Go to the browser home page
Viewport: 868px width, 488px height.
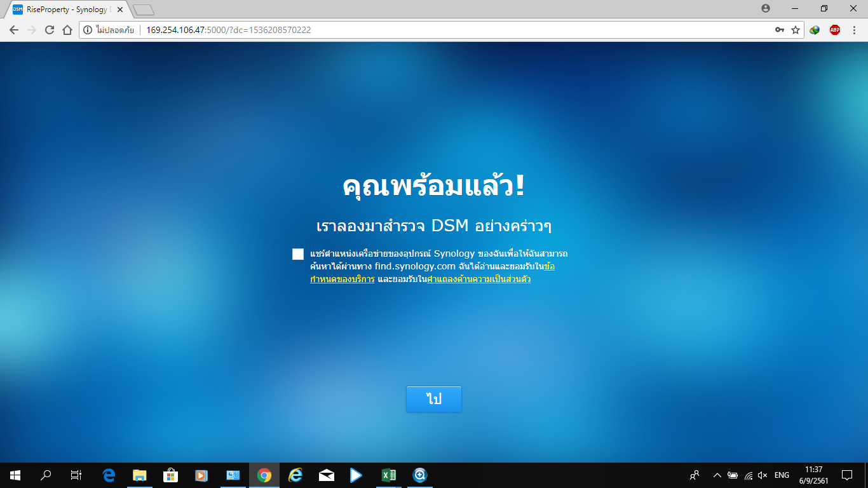coord(67,30)
